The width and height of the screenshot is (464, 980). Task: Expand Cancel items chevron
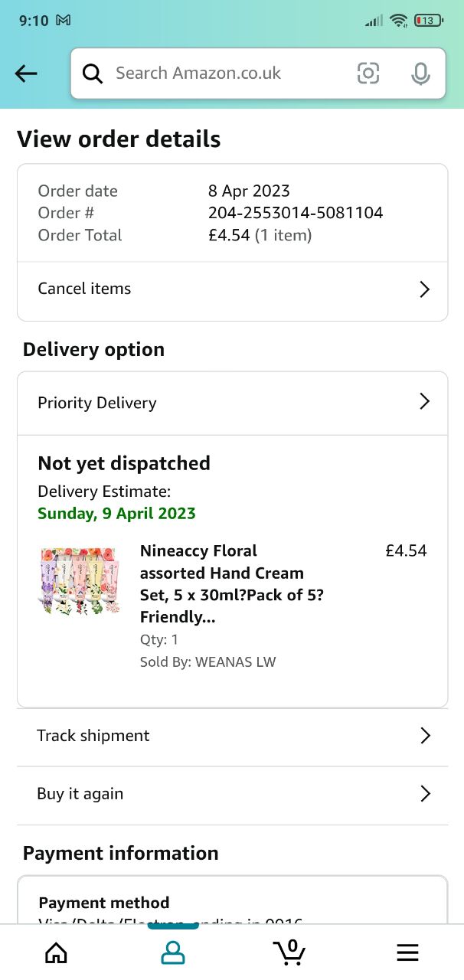(x=425, y=289)
